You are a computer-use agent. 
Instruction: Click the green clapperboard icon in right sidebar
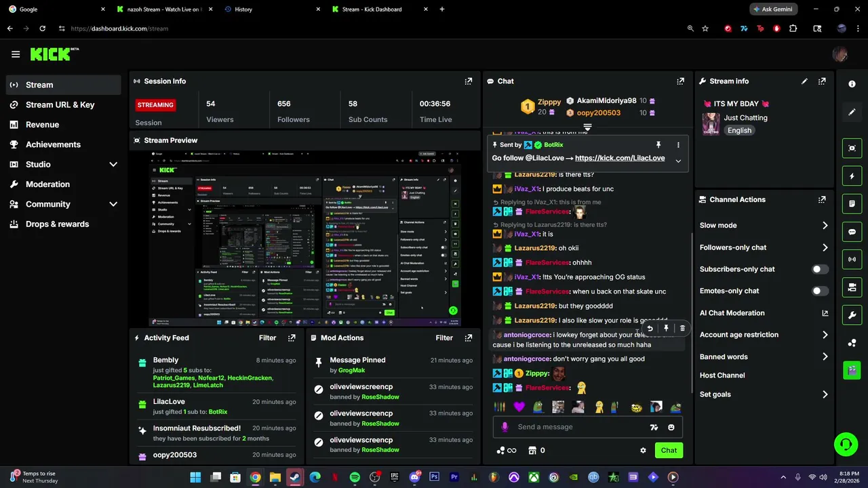click(x=852, y=370)
